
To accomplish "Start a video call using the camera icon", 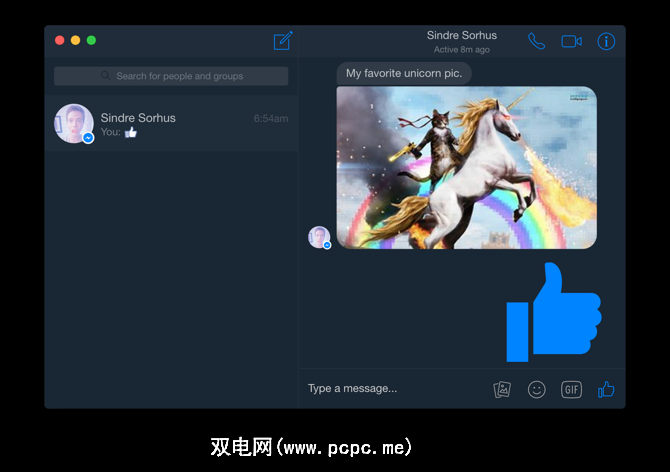I will 571,41.
